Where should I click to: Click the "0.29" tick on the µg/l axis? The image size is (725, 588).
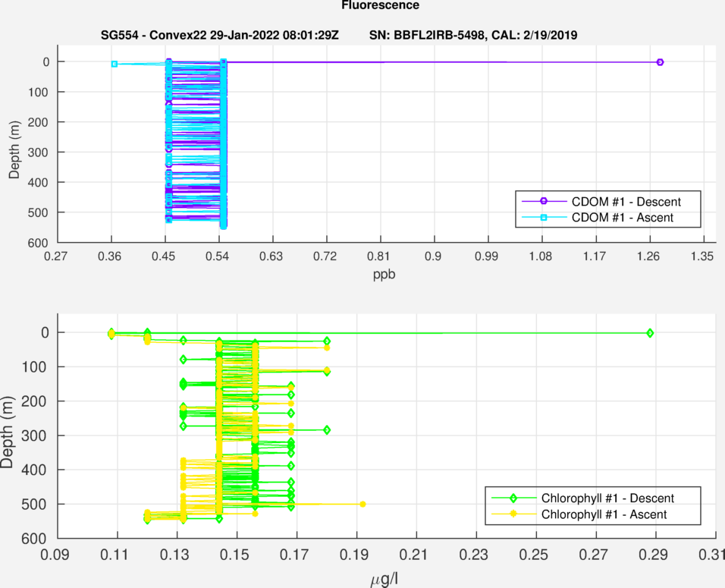click(653, 555)
